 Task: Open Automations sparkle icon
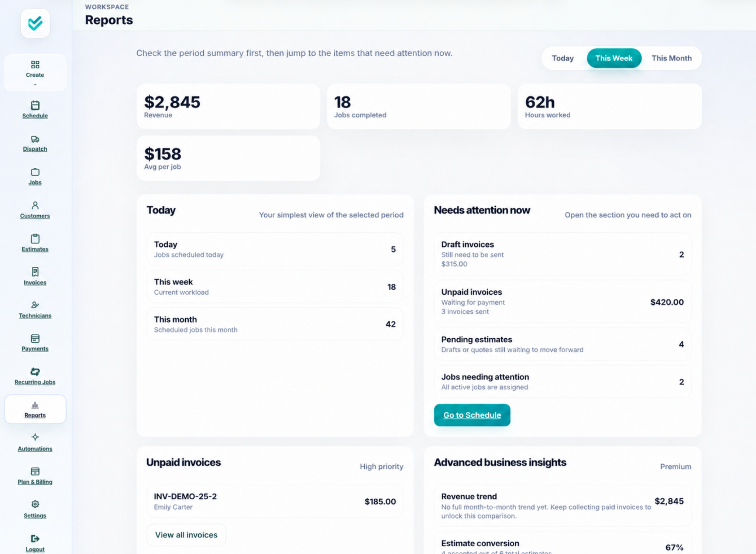35,437
